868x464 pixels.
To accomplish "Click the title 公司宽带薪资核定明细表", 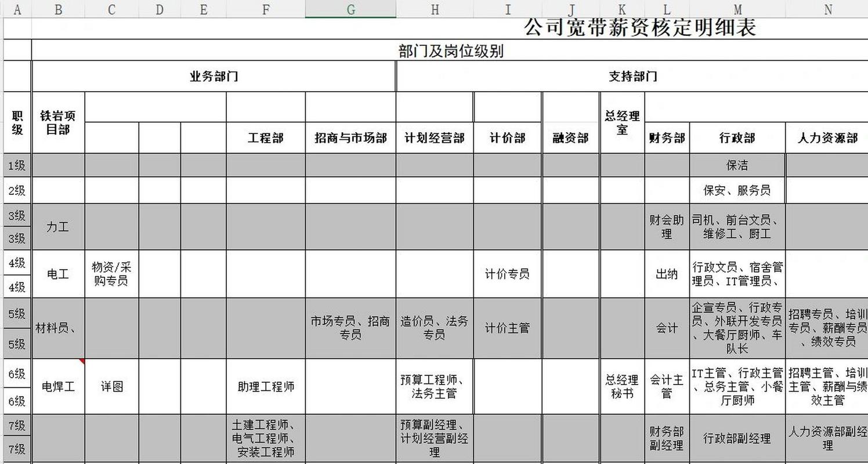I will pyautogui.click(x=641, y=27).
